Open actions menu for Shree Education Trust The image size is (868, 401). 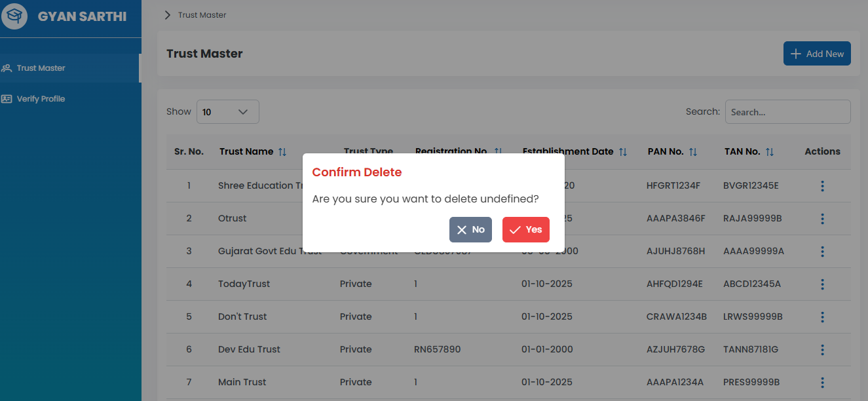click(822, 186)
